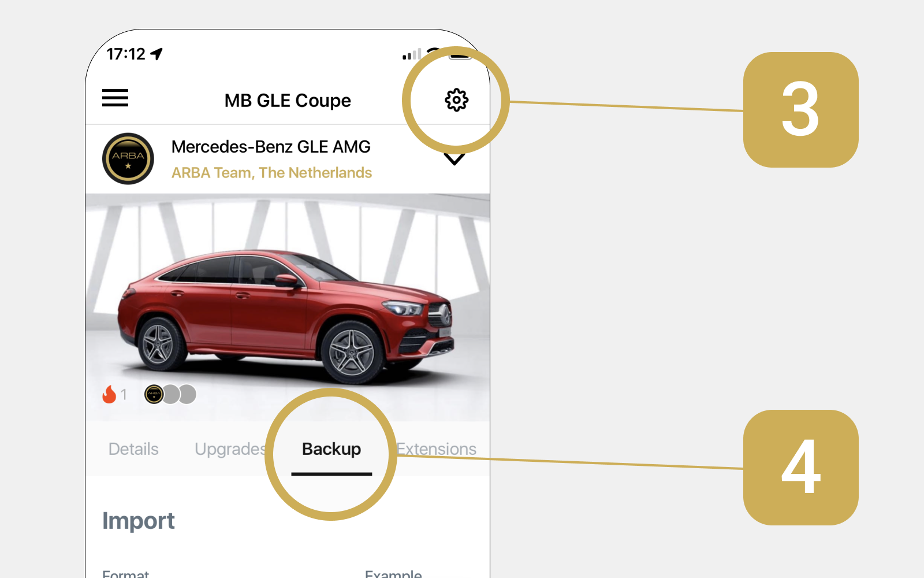Select the Backup tab

(x=331, y=449)
